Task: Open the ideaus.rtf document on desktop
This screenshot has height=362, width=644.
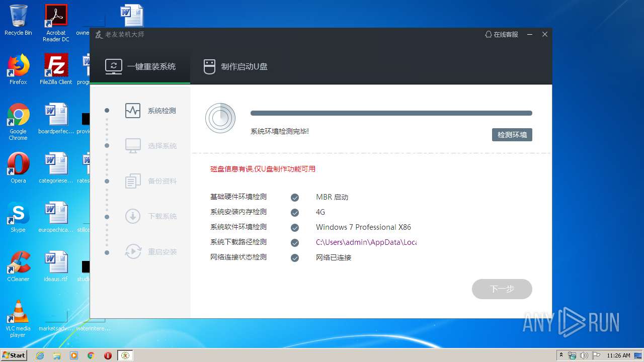Action: [x=56, y=266]
